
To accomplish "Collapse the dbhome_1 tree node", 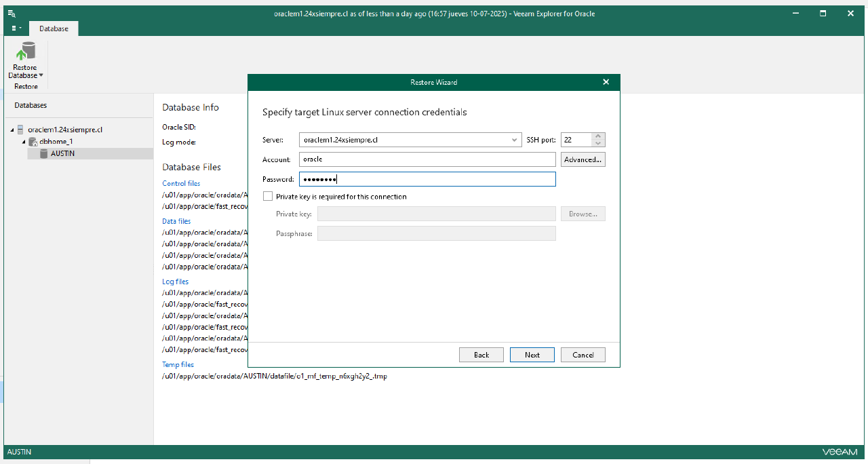I will click(23, 142).
